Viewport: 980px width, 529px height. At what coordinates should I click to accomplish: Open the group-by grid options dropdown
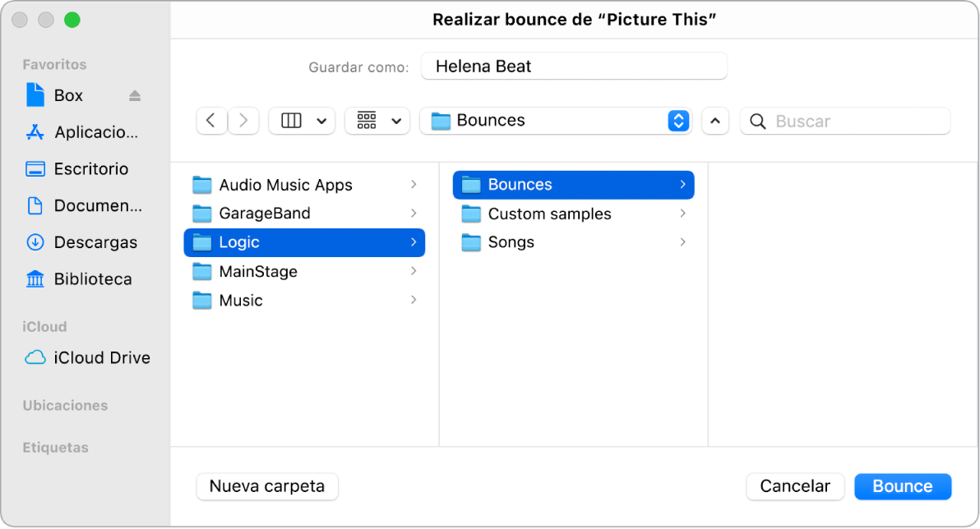(x=377, y=121)
